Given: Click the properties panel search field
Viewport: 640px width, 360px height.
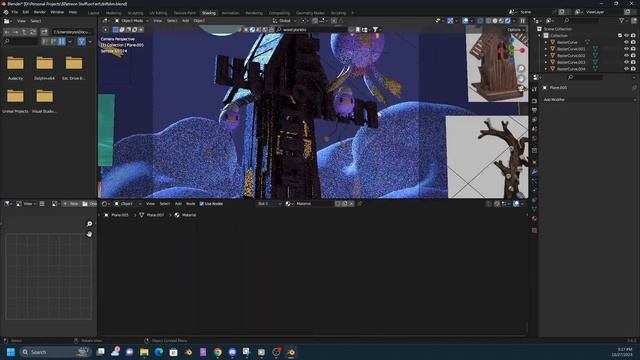Looking at the screenshot, I should (x=585, y=77).
